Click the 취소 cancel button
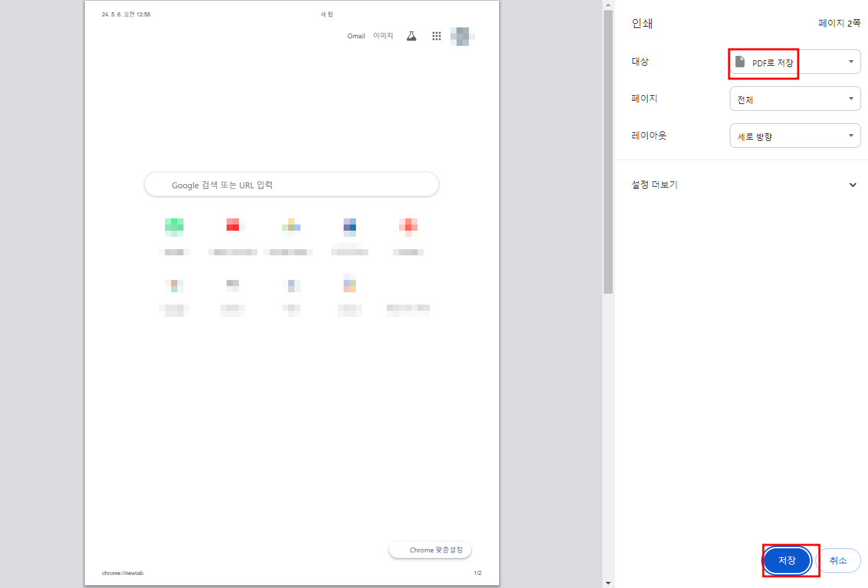Image resolution: width=868 pixels, height=588 pixels. pos(840,560)
